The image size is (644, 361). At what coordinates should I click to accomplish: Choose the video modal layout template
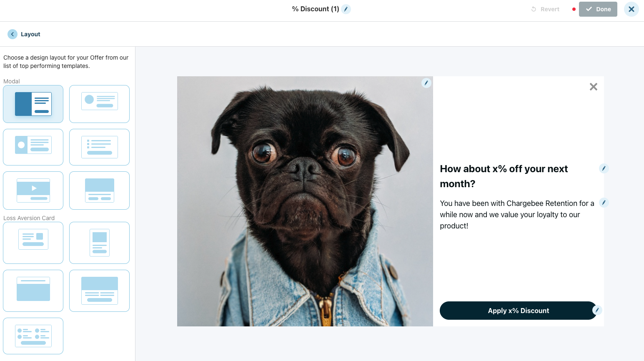coord(33,191)
